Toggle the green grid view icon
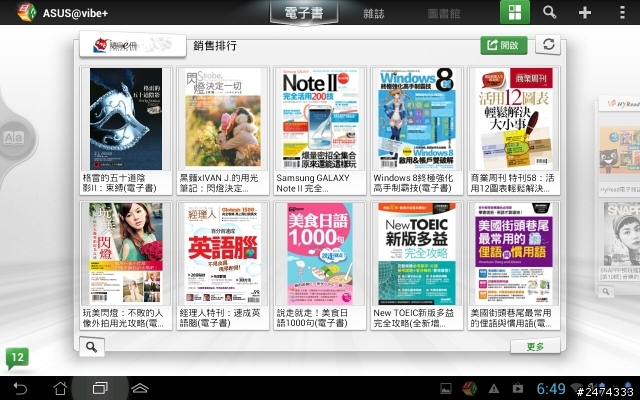The width and height of the screenshot is (640, 400). point(515,12)
